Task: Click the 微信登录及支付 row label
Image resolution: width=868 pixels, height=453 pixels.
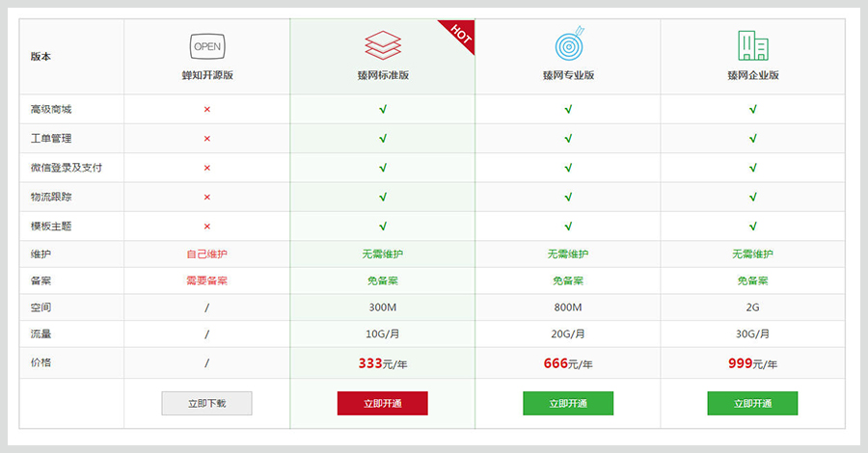Action: 67,168
